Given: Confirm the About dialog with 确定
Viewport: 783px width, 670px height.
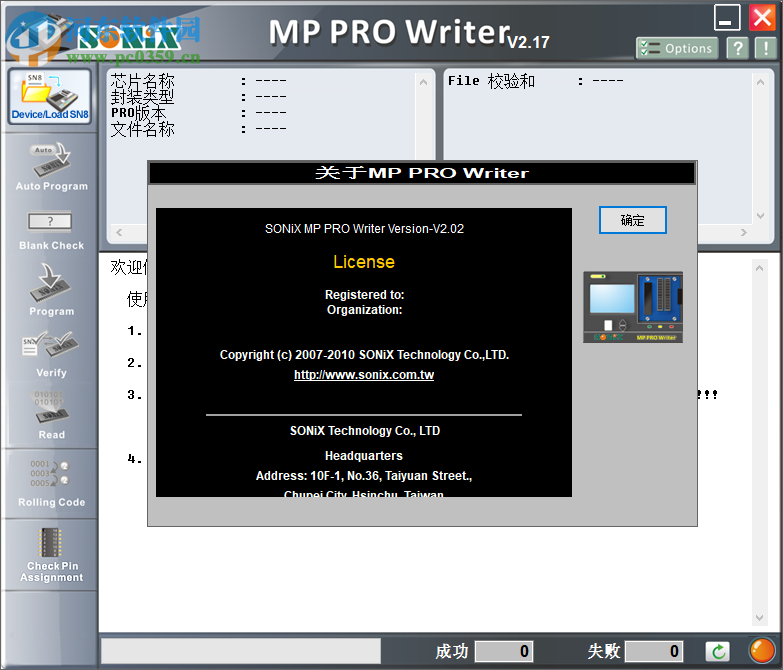Looking at the screenshot, I should pyautogui.click(x=633, y=220).
